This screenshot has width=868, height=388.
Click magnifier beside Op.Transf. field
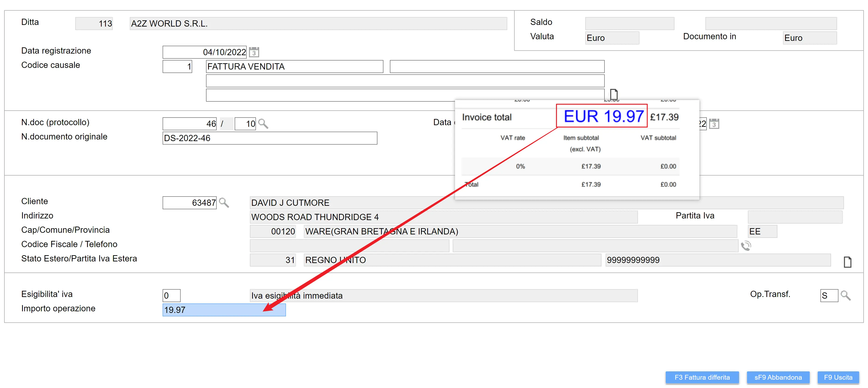click(845, 295)
